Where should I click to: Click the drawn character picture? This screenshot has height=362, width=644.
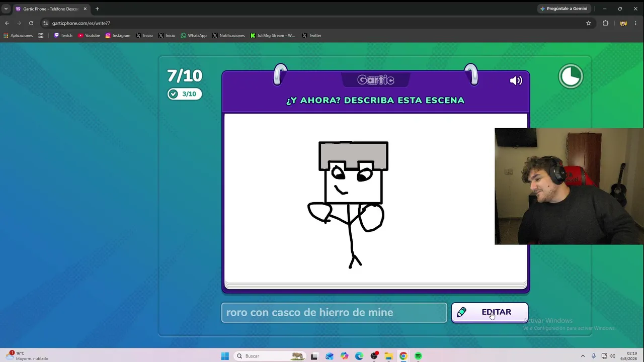coord(348,205)
